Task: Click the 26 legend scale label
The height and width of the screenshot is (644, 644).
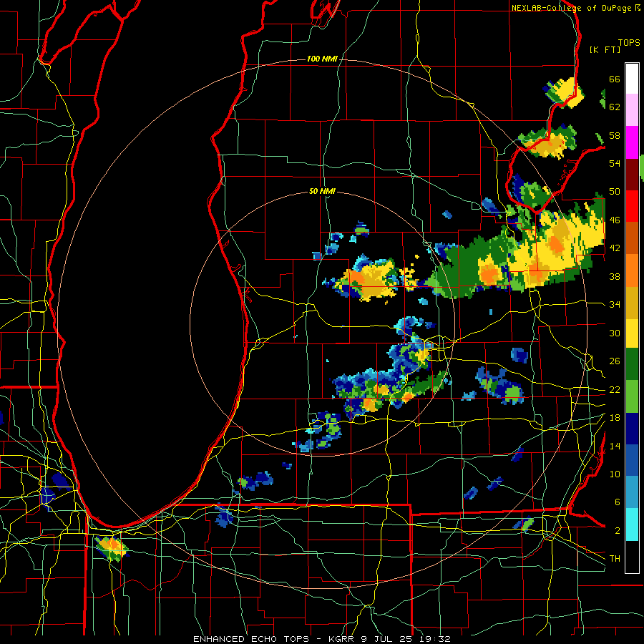Action: [615, 361]
